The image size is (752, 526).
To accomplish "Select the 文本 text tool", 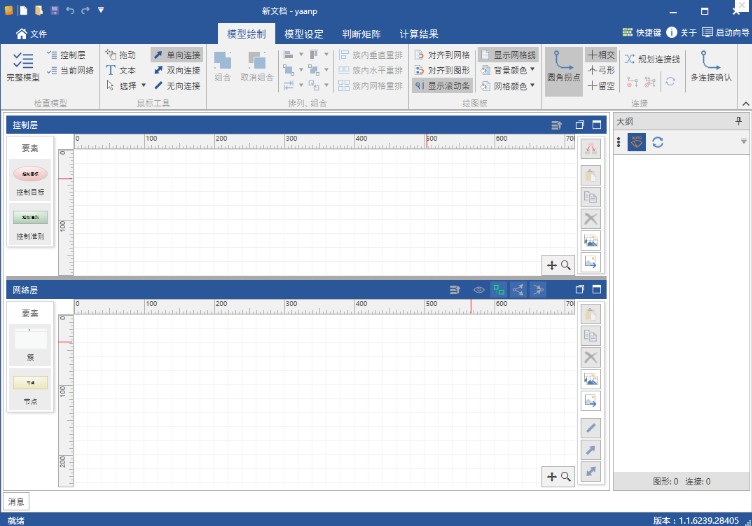I will (121, 70).
